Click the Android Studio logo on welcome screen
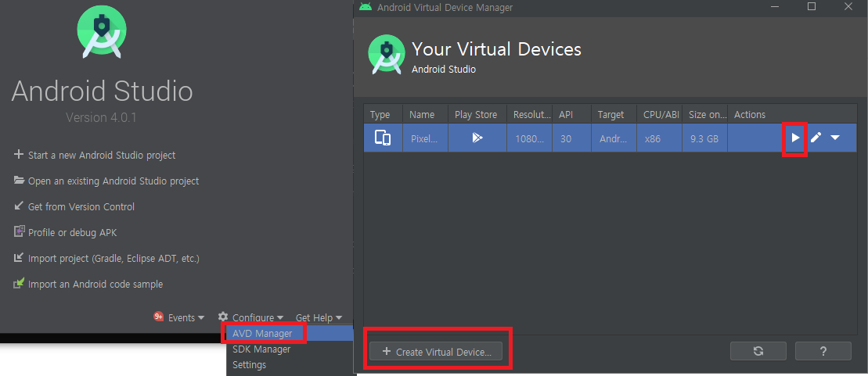 point(102,32)
